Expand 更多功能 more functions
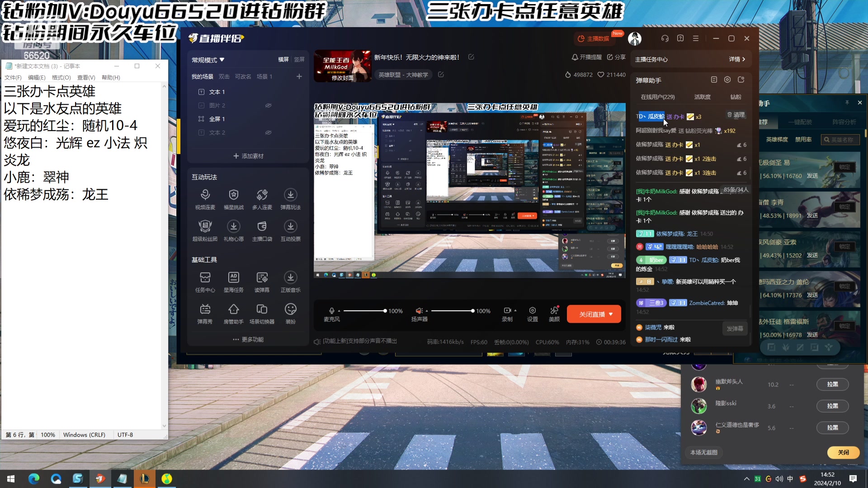The height and width of the screenshot is (488, 868). point(248,339)
